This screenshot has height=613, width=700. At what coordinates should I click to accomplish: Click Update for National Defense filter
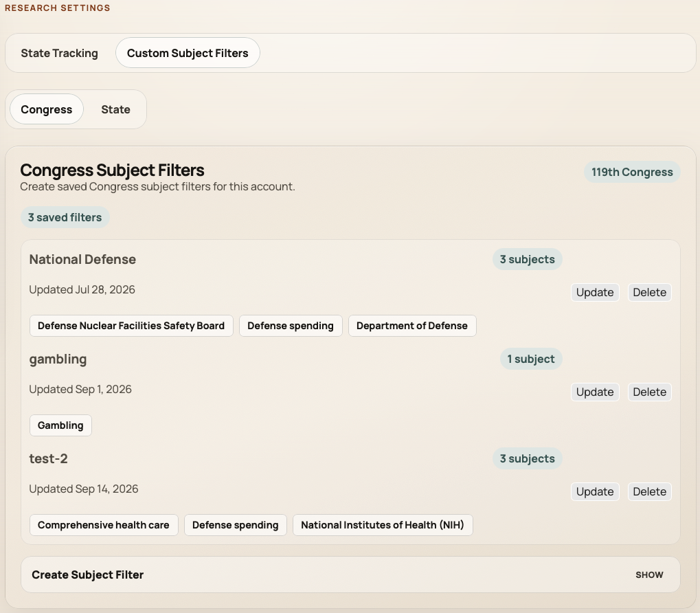(595, 293)
